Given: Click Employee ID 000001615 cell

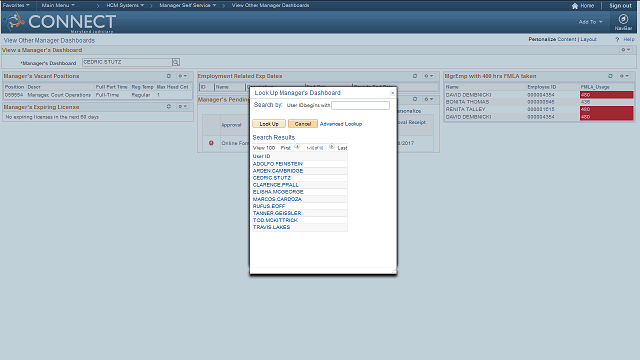Looking at the screenshot, I should point(540,109).
